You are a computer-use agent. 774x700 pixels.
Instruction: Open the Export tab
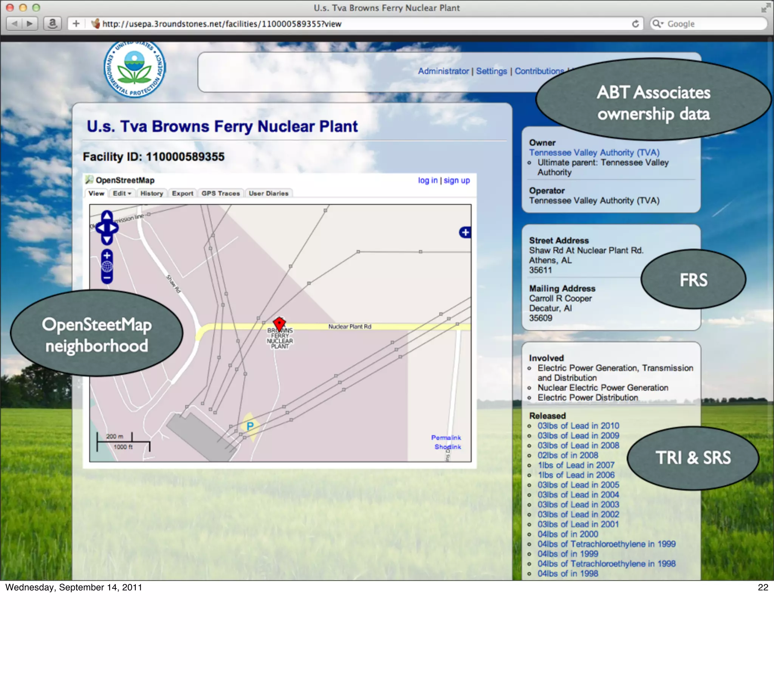pos(183,193)
